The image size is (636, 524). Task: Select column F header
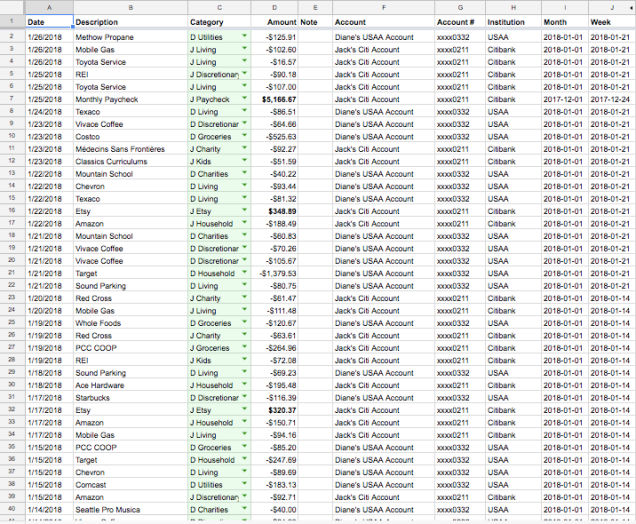point(384,7)
